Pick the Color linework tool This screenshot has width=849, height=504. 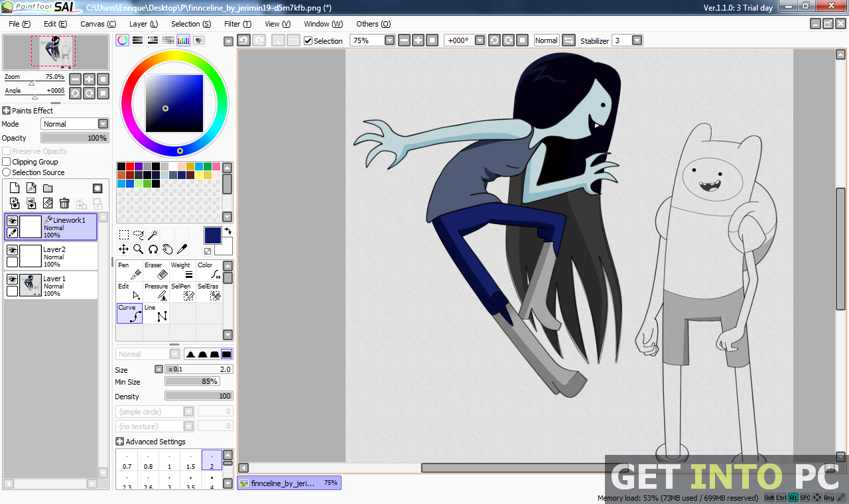(x=209, y=271)
